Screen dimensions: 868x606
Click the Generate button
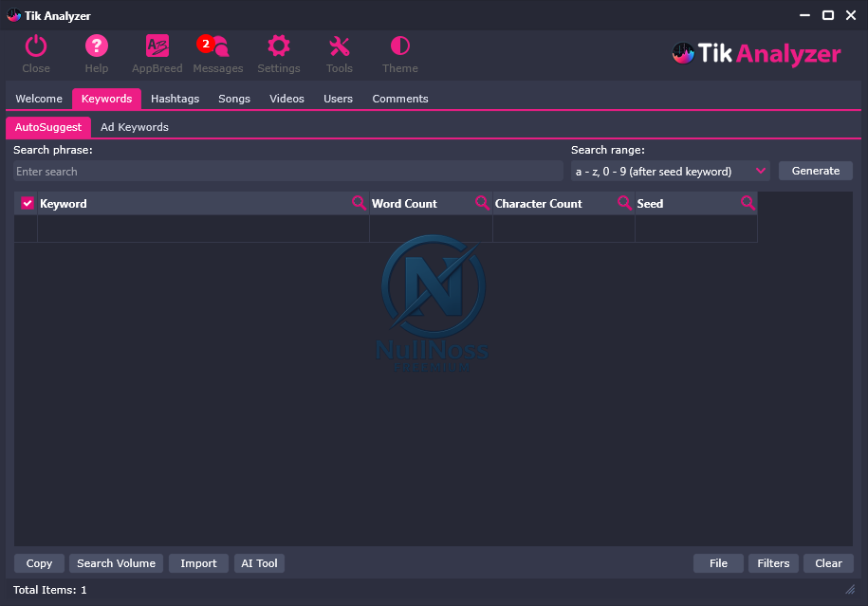click(815, 171)
